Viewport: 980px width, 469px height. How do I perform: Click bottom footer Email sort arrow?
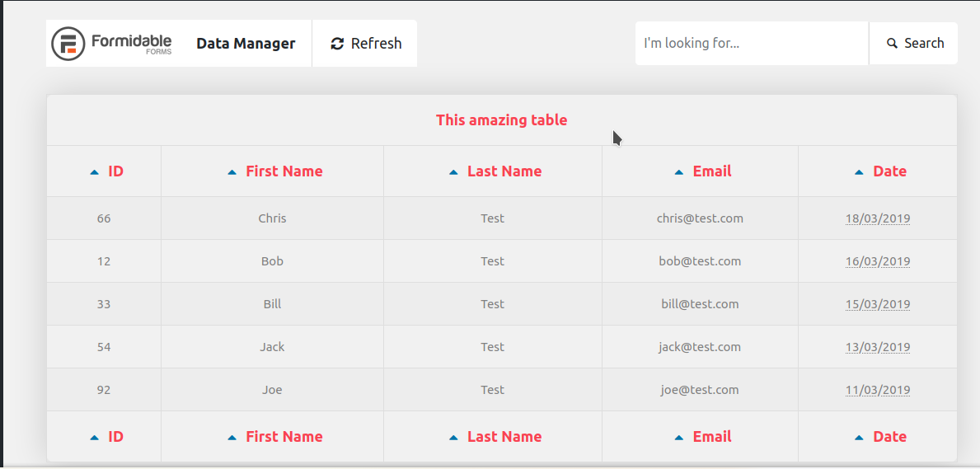tap(679, 438)
